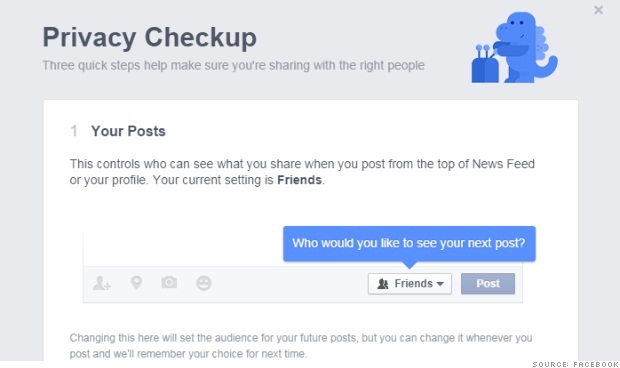Click the Privacy Checkup heading

pos(149,38)
